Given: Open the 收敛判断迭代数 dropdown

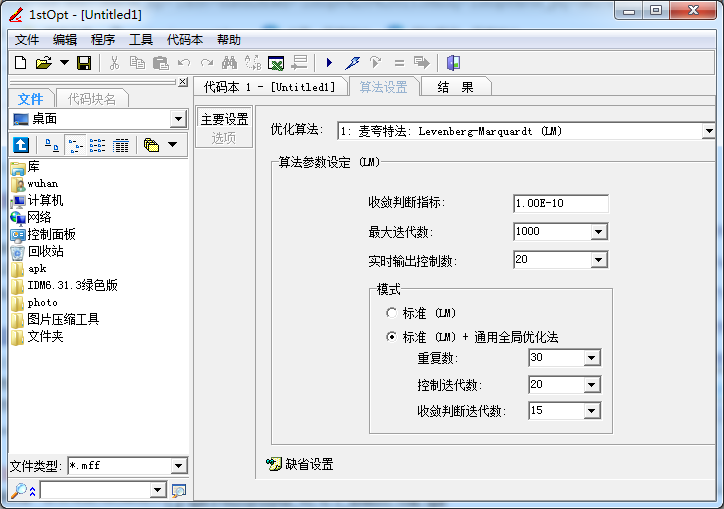Looking at the screenshot, I should click(591, 411).
